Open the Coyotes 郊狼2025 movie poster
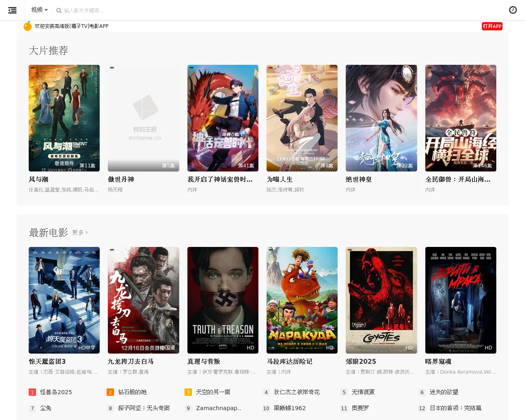This screenshot has width=525, height=420. point(381,300)
